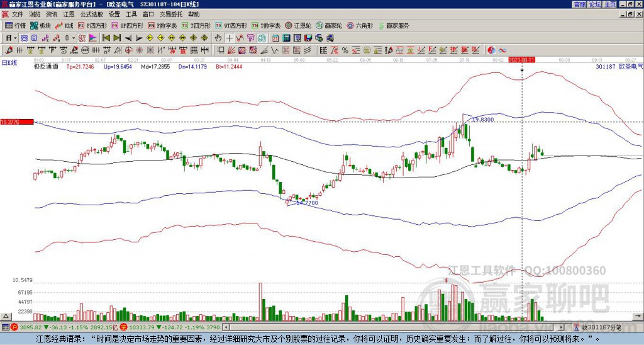Image resolution: width=644 pixels, height=345 pixels.
Task: Select the hand pan tool
Action: tap(218, 38)
